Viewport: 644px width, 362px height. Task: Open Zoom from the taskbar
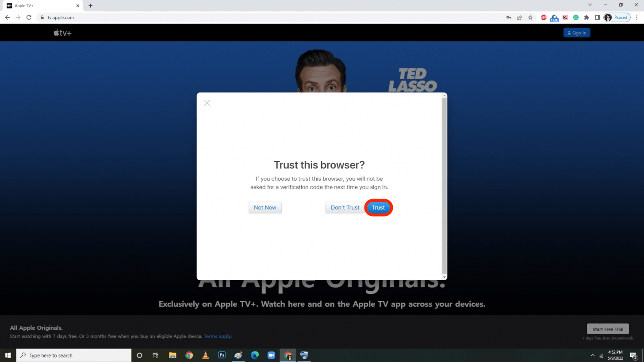[x=271, y=355]
